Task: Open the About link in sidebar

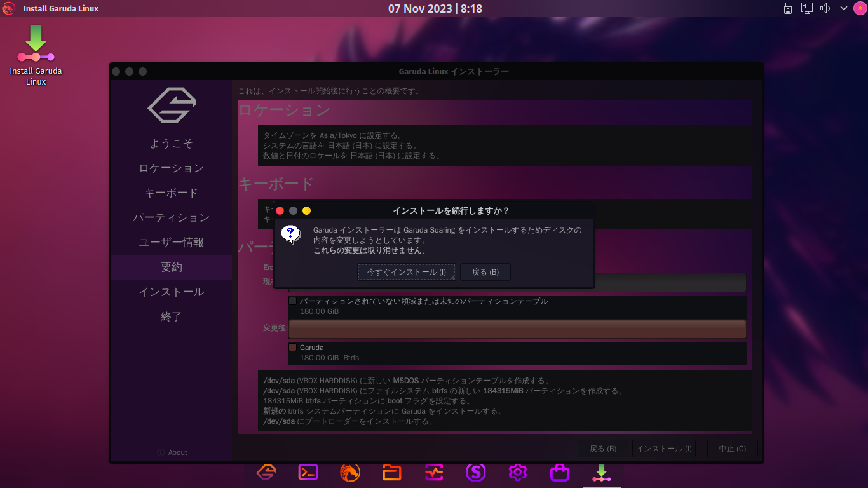Action: coord(178,452)
